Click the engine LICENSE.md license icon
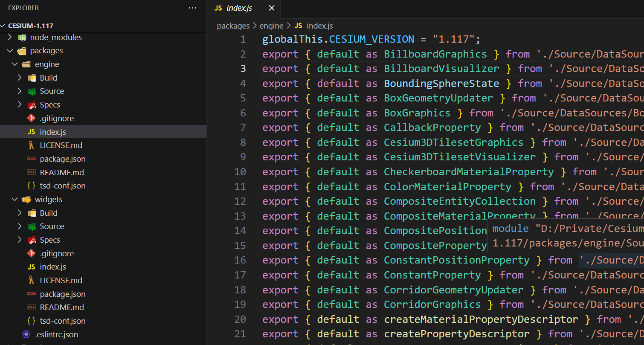644x345 pixels. point(31,145)
